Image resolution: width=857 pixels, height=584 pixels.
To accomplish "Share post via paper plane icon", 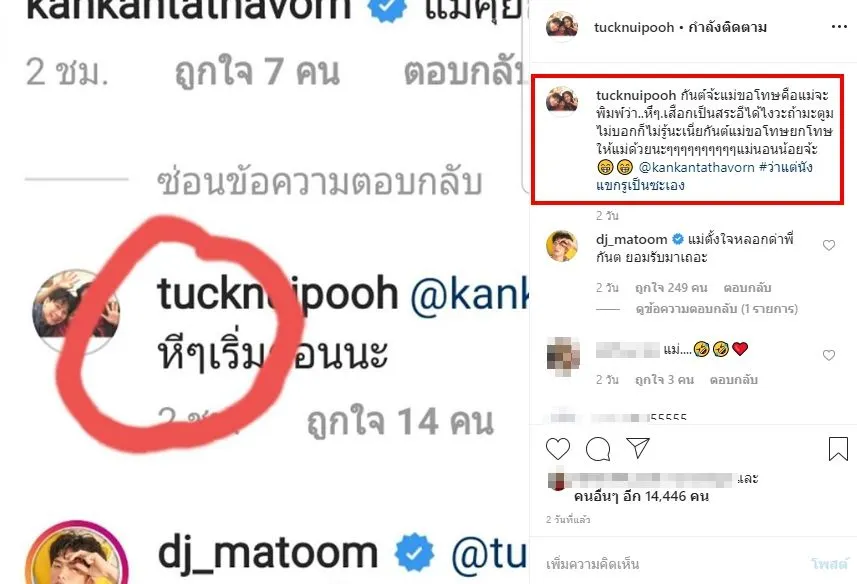I will (x=638, y=447).
